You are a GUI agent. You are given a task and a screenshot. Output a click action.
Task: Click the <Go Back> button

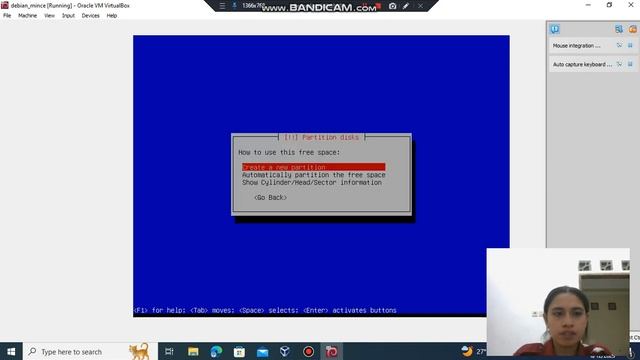[270, 198]
